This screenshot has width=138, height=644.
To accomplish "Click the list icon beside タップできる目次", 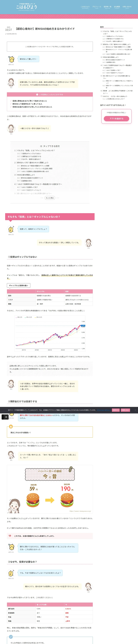I will pyautogui.click(x=41, y=146).
